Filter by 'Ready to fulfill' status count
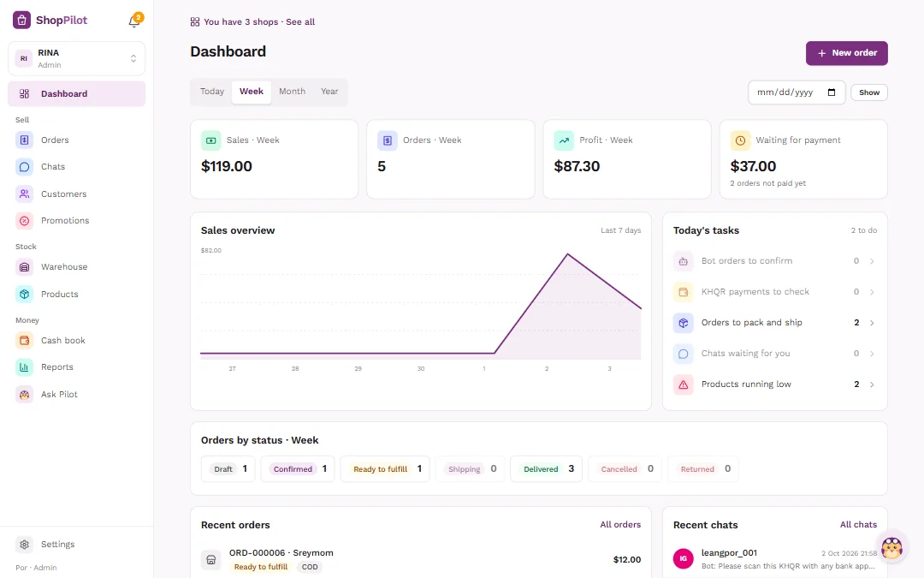Screen dimensions: 924x578 (x=385, y=469)
